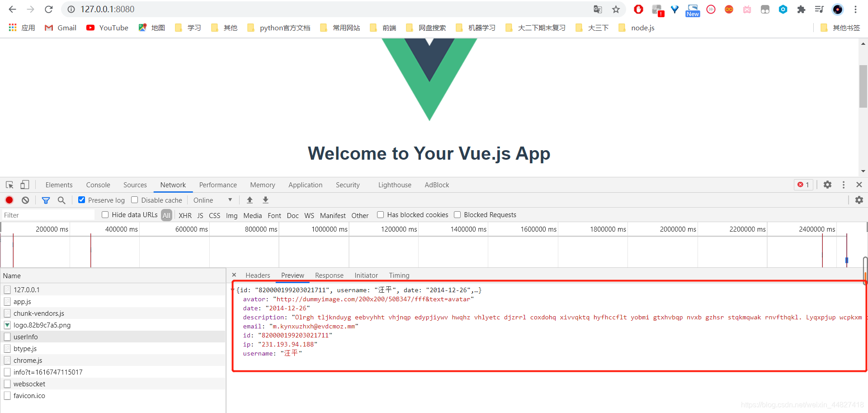Select the chunk-vendors.js request row

click(x=113, y=313)
